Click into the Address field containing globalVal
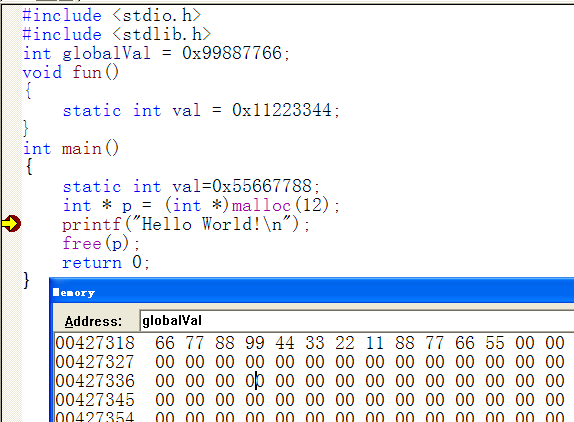 [x=356, y=321]
